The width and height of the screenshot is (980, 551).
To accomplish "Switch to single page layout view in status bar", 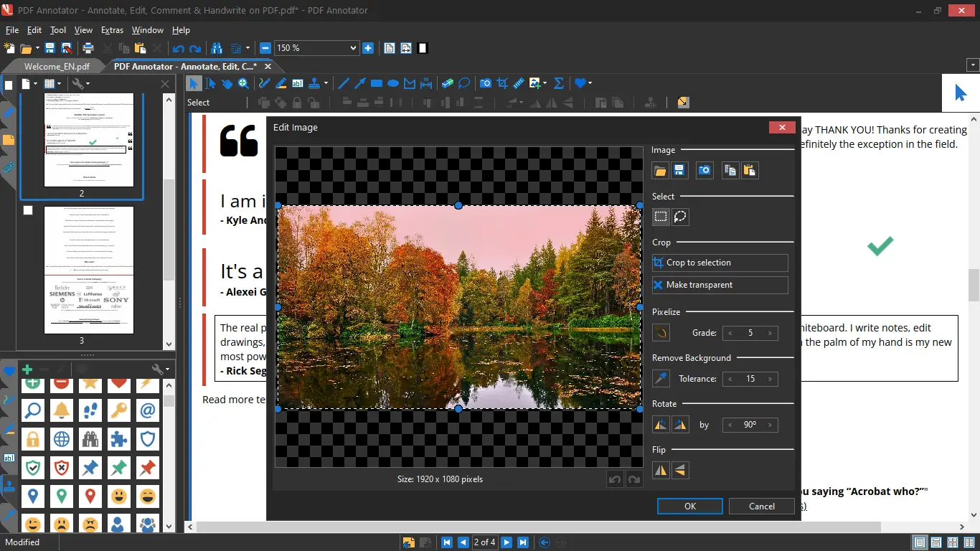I will pos(919,542).
